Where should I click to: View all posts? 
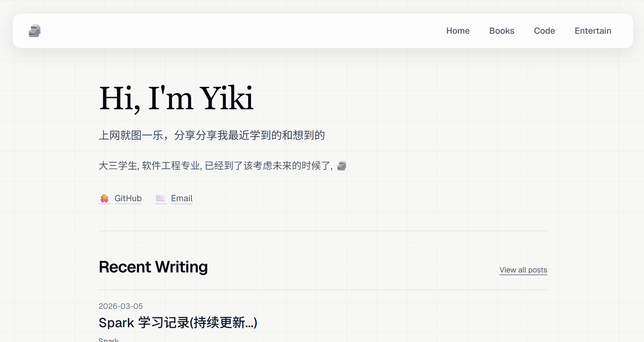(x=523, y=270)
